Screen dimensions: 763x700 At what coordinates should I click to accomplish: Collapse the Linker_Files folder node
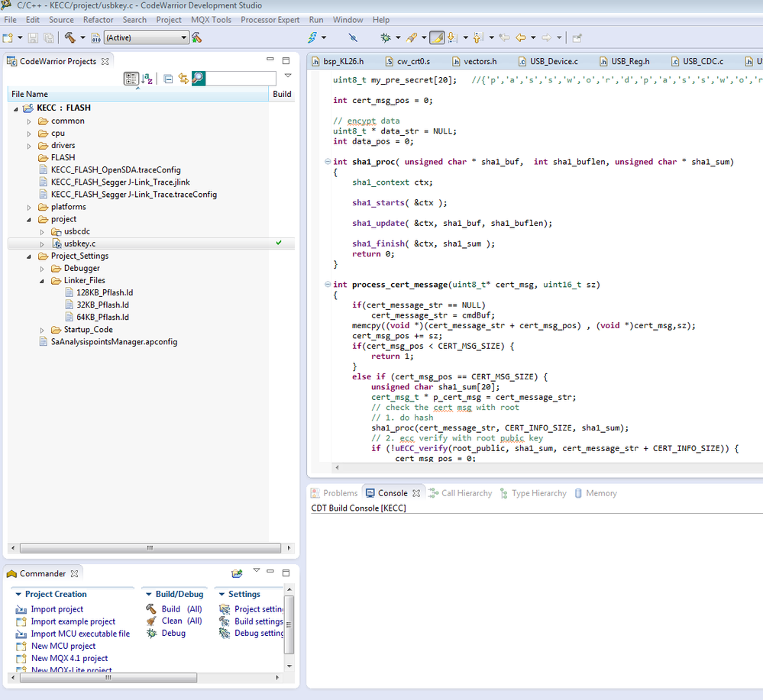43,280
